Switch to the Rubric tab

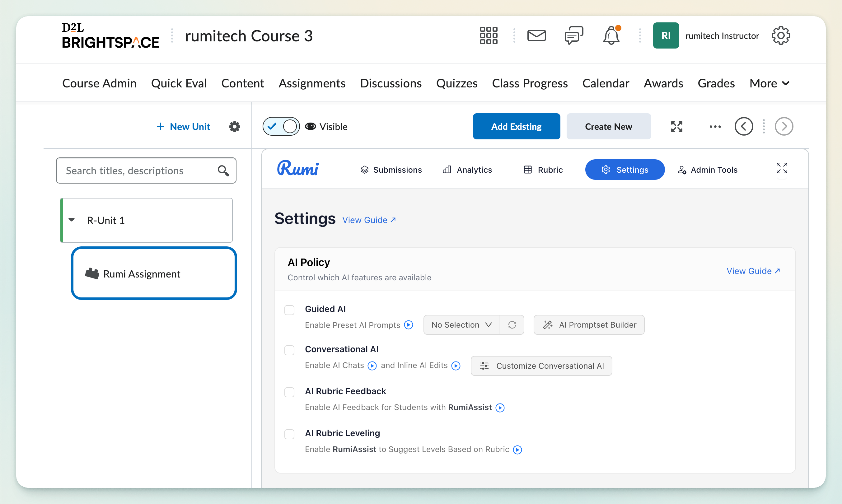click(x=543, y=170)
